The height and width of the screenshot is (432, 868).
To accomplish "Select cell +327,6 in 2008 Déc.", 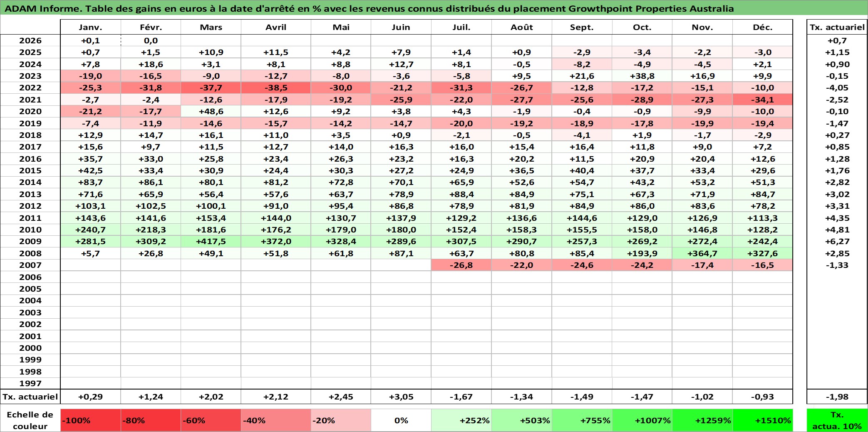I will coord(763,253).
